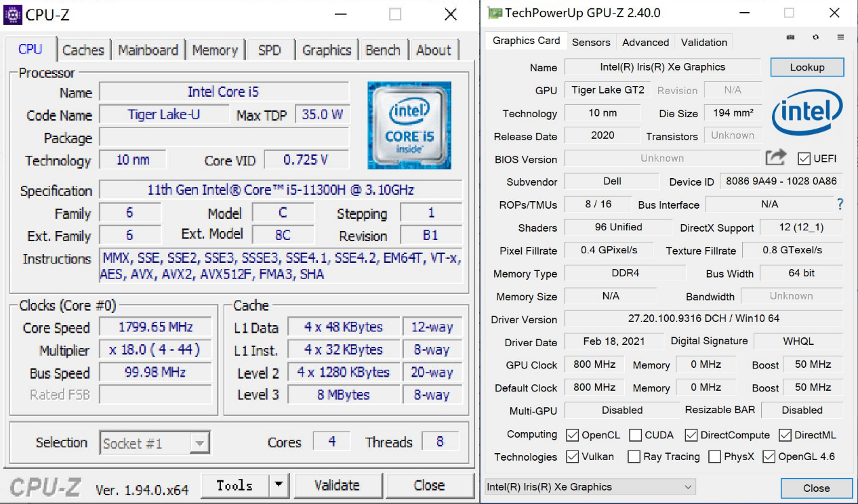Switch to the Sensors tab
The image size is (858, 504).
(x=591, y=42)
